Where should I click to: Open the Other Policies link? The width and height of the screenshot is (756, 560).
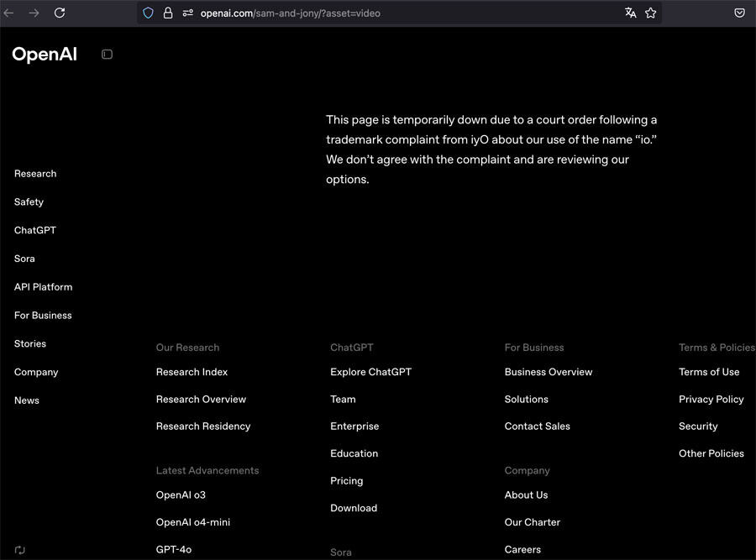coord(711,453)
